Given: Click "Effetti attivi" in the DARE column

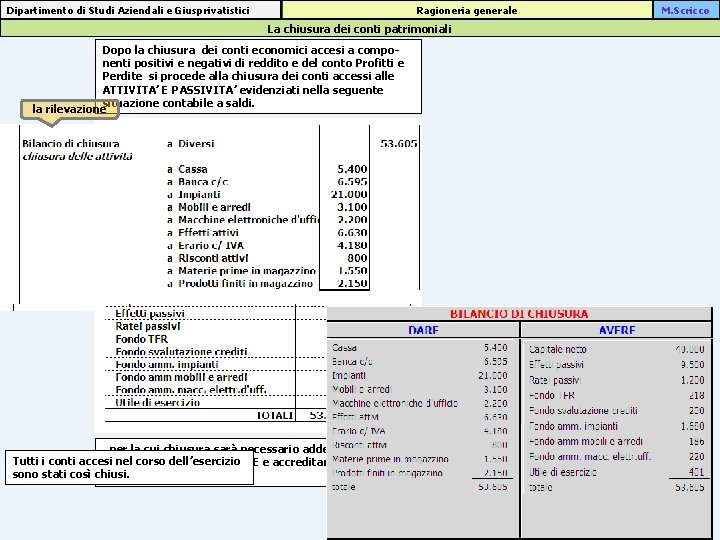Looking at the screenshot, I should pos(355,417).
